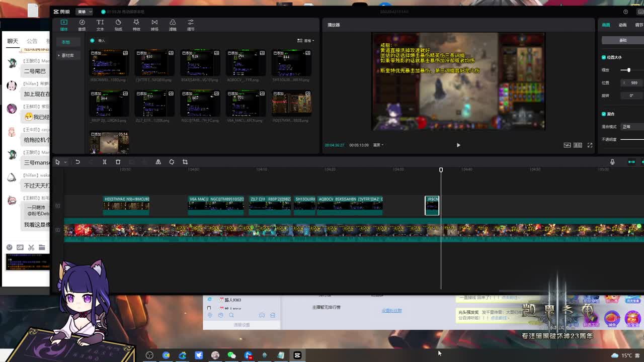The width and height of the screenshot is (644, 362).
Task: Rotate the selected clip
Action: pyautogui.click(x=172, y=162)
